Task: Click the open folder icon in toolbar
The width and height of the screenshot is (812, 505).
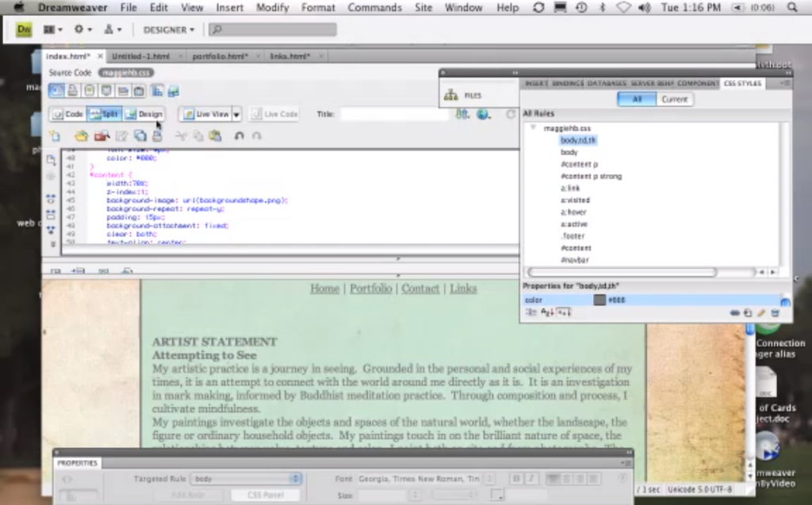Action: [80, 136]
